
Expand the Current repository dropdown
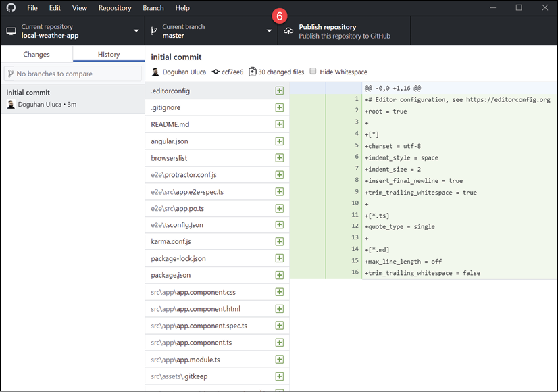pyautogui.click(x=72, y=31)
